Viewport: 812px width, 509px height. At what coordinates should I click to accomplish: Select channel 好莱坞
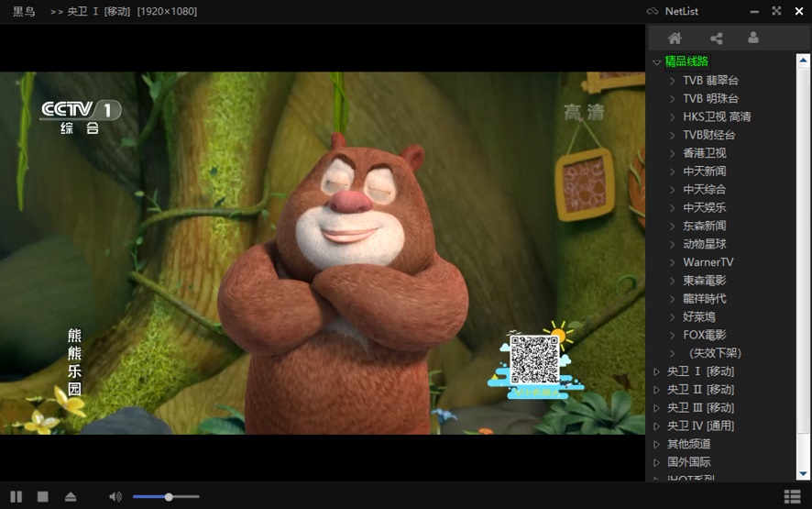click(x=699, y=316)
